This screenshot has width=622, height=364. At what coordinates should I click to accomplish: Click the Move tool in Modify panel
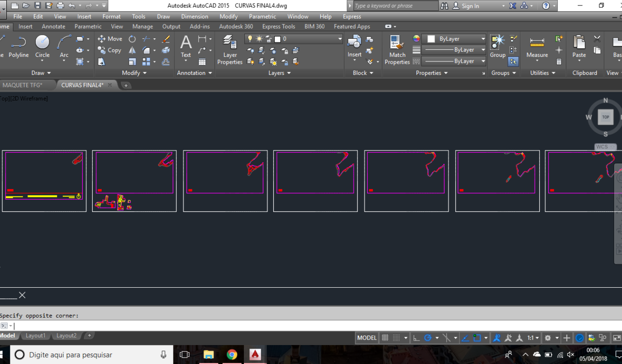pos(110,39)
